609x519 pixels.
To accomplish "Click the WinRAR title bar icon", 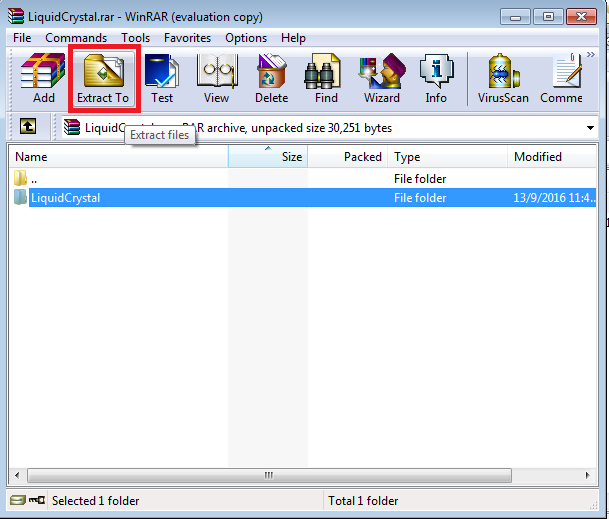I will tap(16, 16).
